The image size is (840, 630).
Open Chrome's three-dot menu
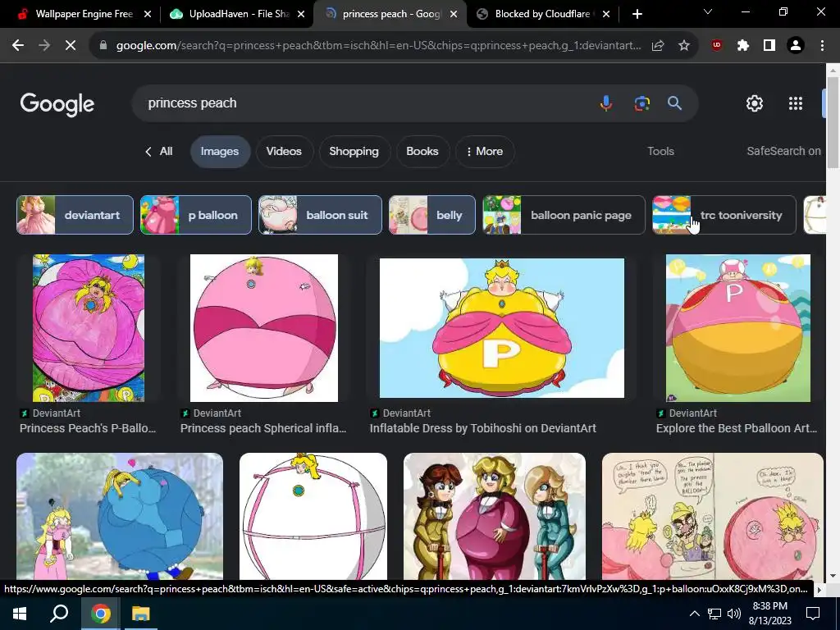[822, 46]
